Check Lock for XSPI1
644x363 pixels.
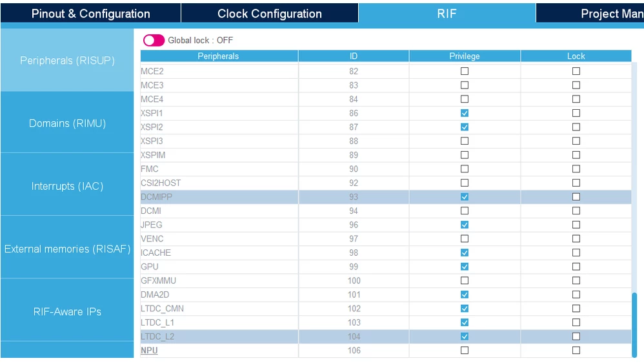pos(576,113)
